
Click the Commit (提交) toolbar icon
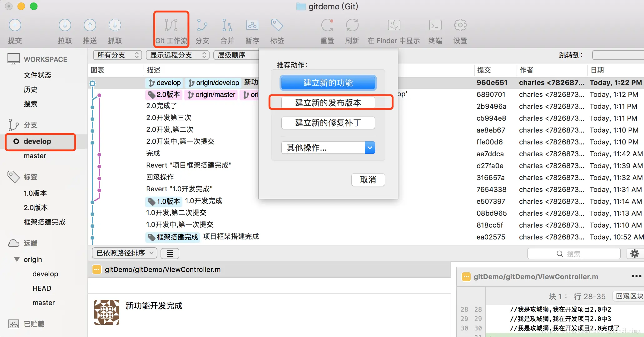[15, 25]
